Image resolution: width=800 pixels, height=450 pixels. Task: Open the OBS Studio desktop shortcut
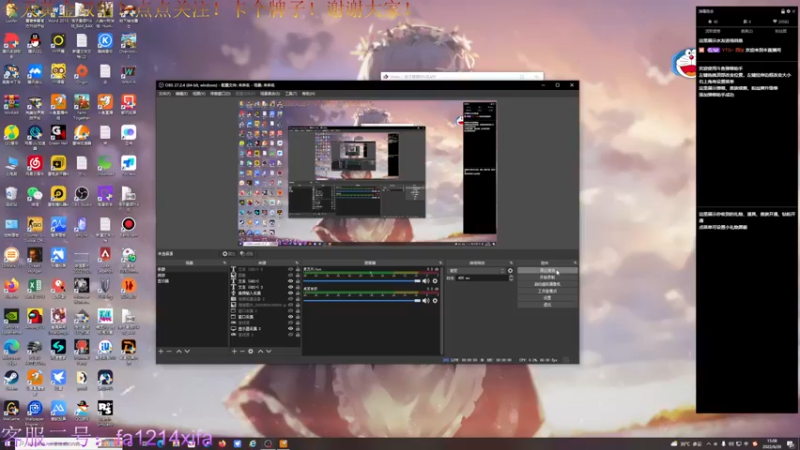tap(82, 196)
